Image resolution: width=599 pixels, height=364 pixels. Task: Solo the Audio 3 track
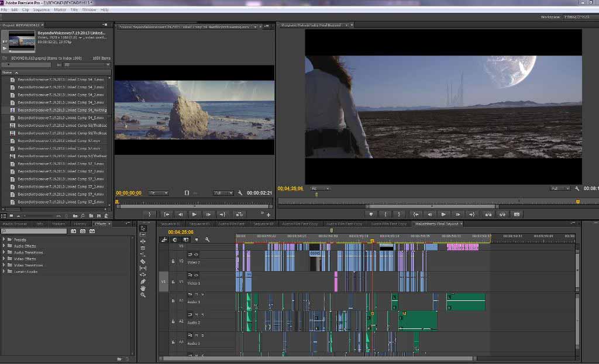[202, 335]
